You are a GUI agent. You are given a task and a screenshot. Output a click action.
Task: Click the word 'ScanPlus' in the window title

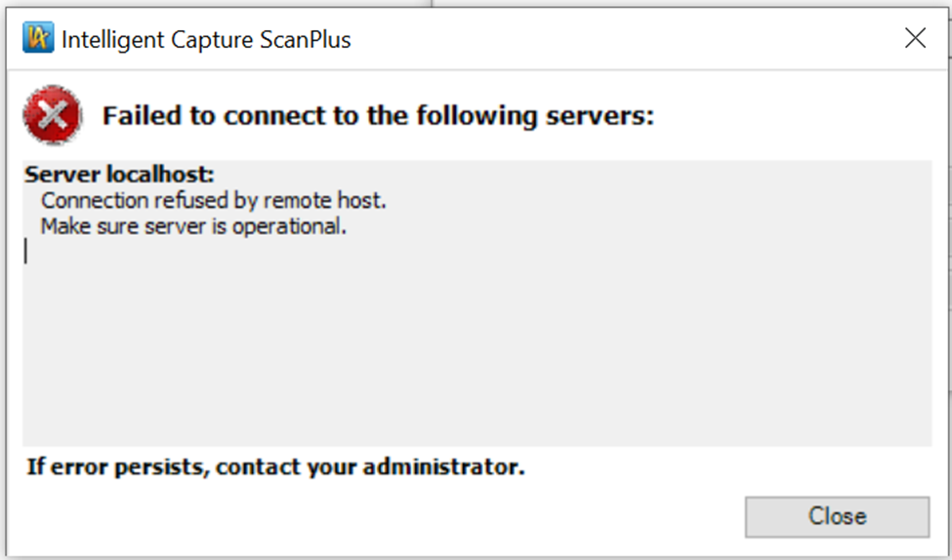[x=306, y=40]
